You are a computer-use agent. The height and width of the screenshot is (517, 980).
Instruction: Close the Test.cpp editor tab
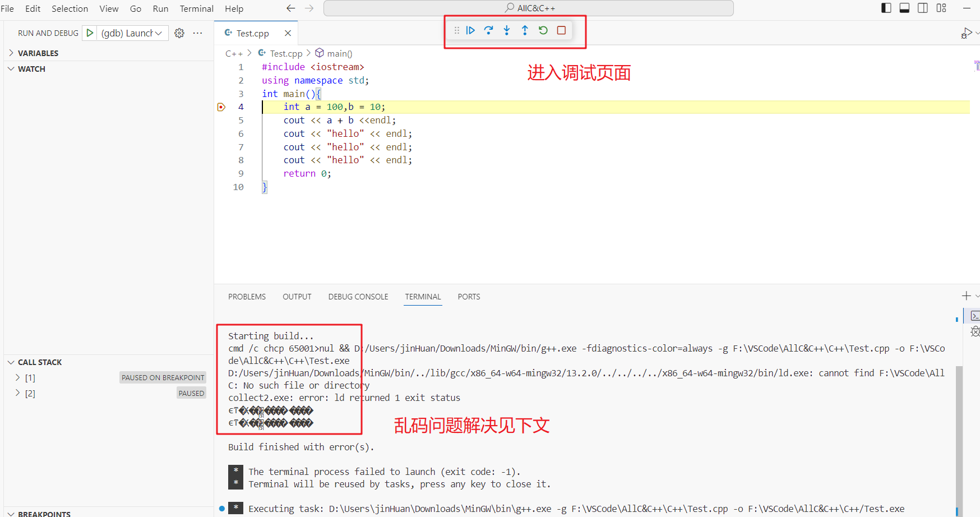(288, 33)
